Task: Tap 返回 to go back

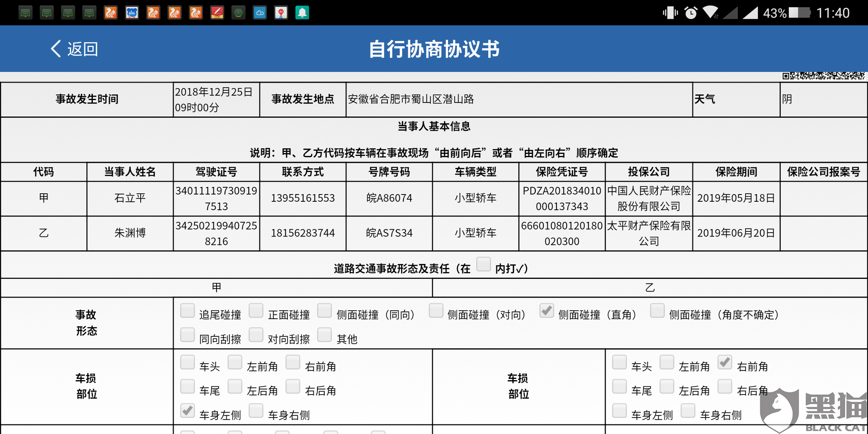Action: 74,49
